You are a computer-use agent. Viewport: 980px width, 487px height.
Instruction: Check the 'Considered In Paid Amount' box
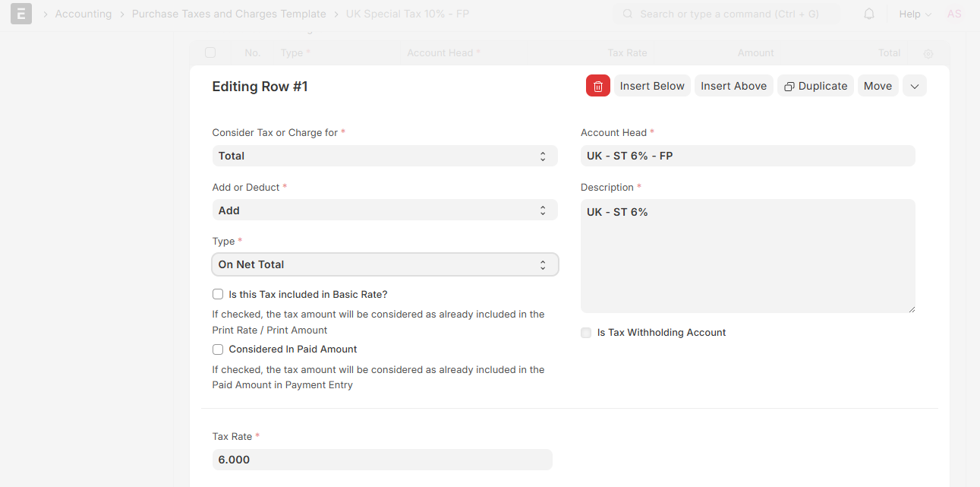click(218, 349)
